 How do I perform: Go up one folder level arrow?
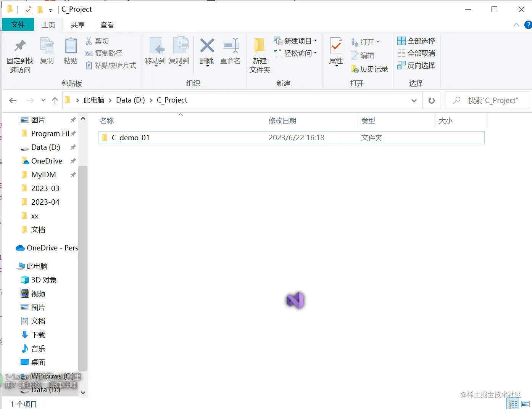coord(55,101)
